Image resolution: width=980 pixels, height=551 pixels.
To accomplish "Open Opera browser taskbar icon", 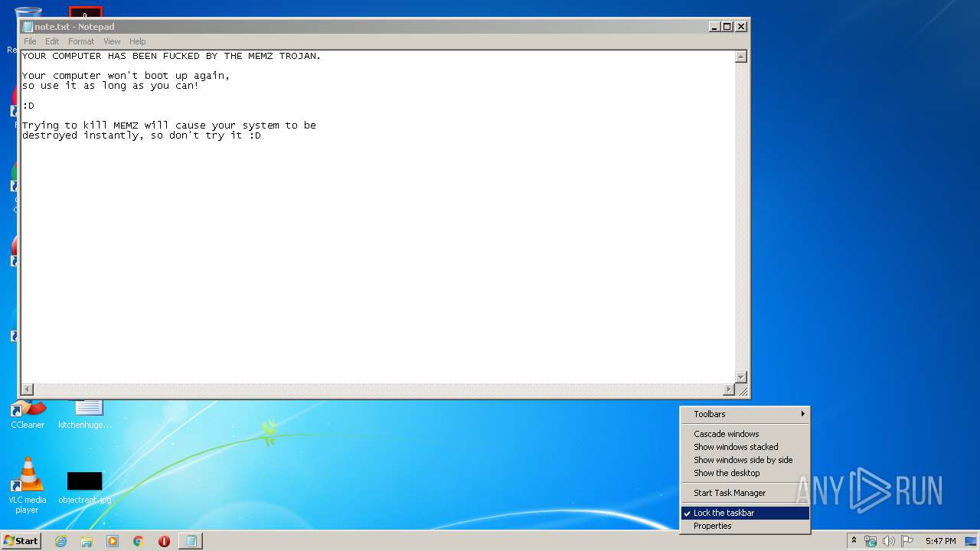I will tap(164, 541).
